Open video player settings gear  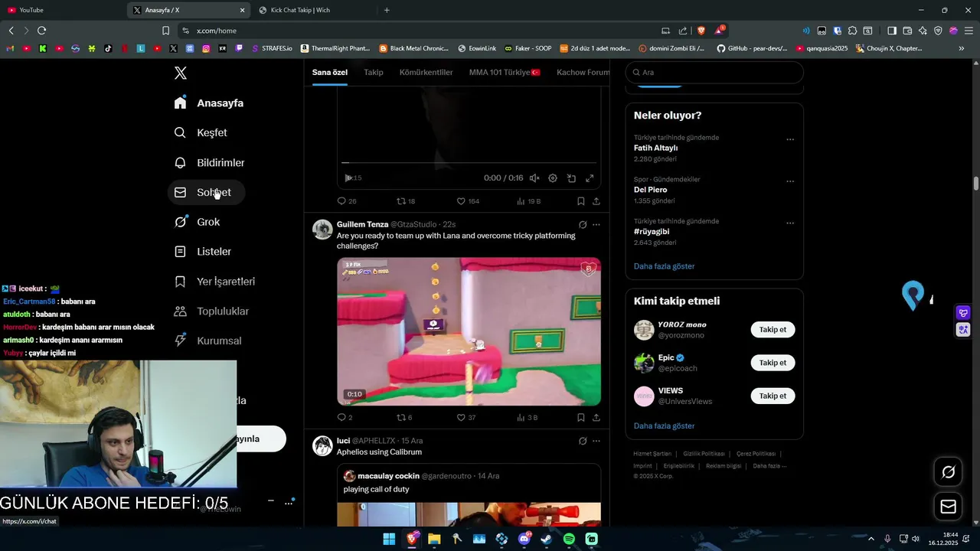[553, 178]
